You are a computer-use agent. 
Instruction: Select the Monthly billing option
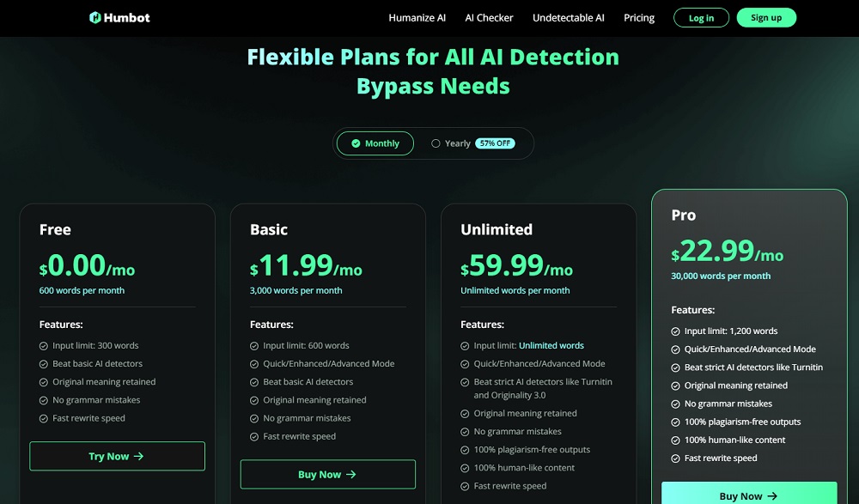click(x=375, y=143)
